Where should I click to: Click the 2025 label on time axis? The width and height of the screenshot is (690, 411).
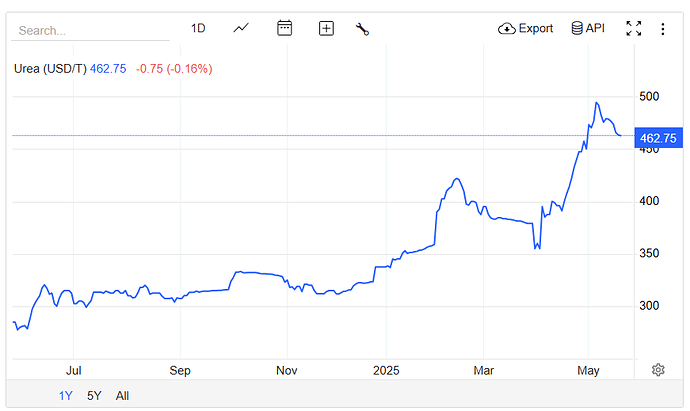click(385, 370)
